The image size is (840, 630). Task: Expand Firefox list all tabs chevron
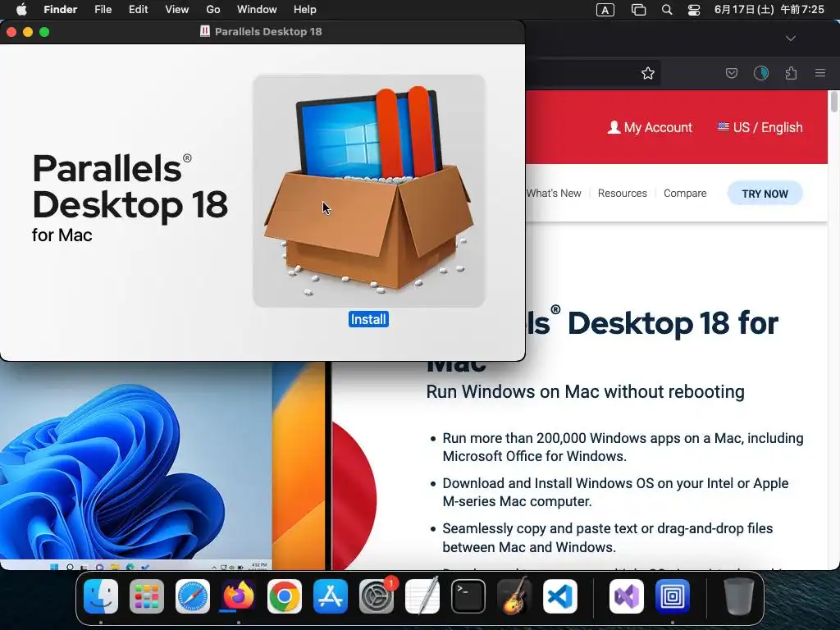791,39
